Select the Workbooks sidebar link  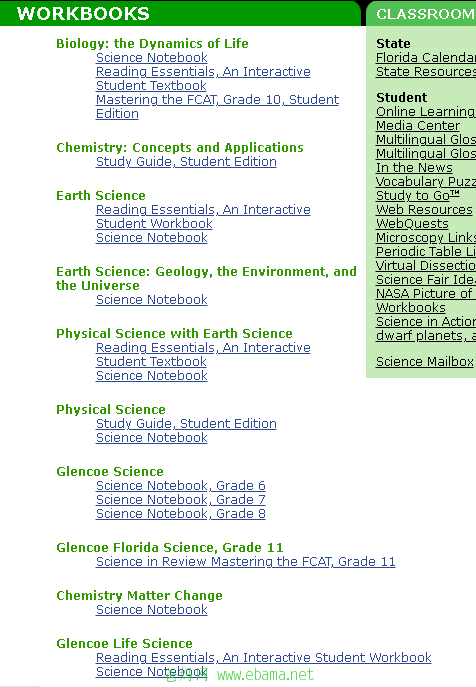tap(411, 308)
